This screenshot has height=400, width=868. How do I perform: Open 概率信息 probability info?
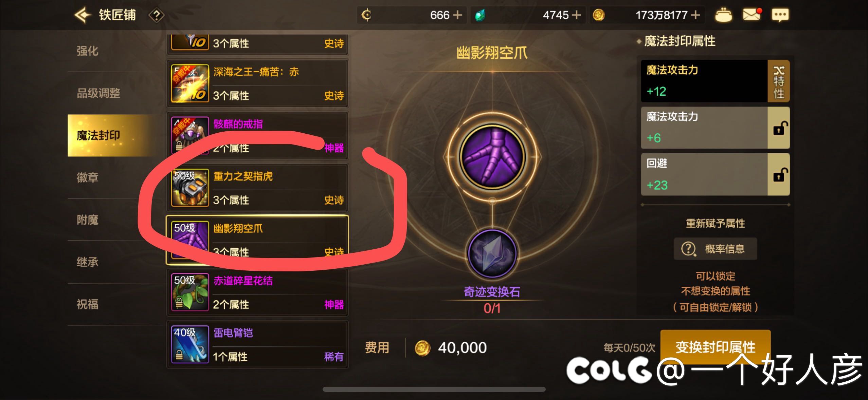(x=715, y=249)
